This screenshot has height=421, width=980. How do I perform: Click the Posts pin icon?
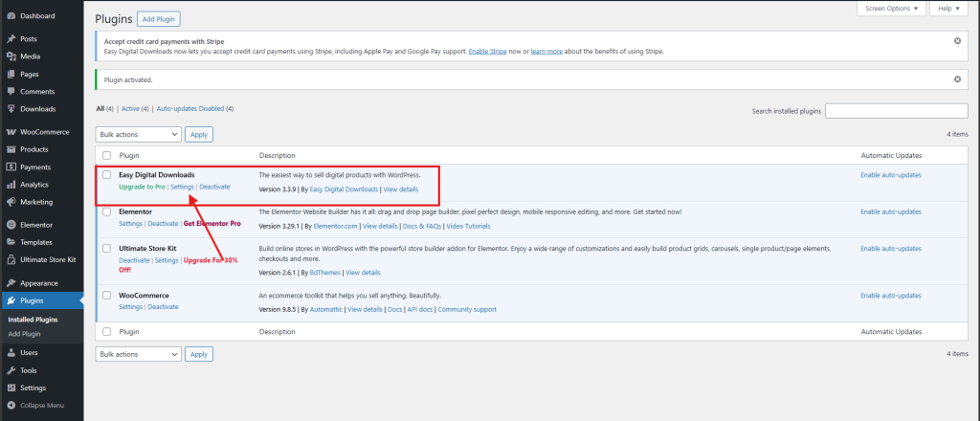point(11,38)
